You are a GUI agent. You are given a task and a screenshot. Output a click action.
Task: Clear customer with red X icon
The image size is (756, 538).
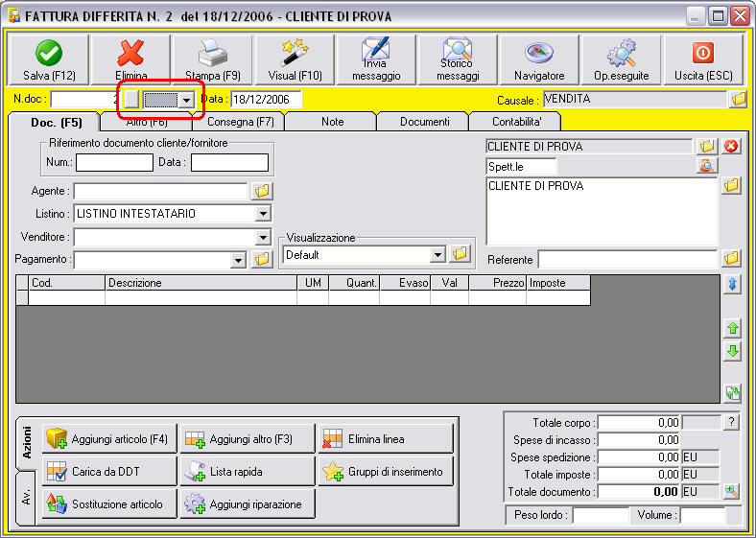(x=731, y=146)
